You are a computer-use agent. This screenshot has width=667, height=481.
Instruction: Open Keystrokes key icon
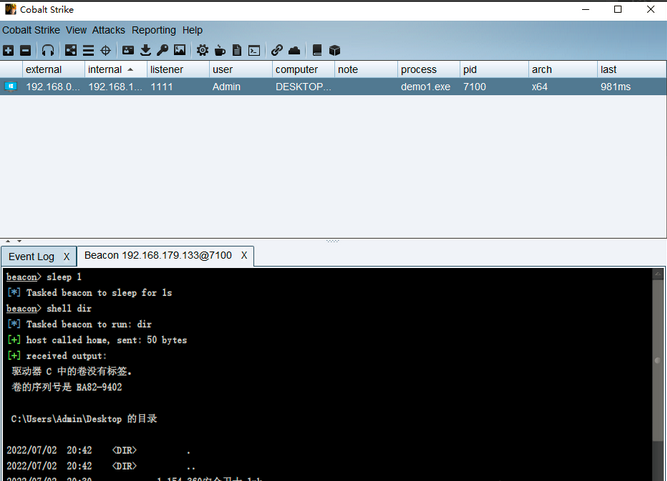(x=162, y=51)
